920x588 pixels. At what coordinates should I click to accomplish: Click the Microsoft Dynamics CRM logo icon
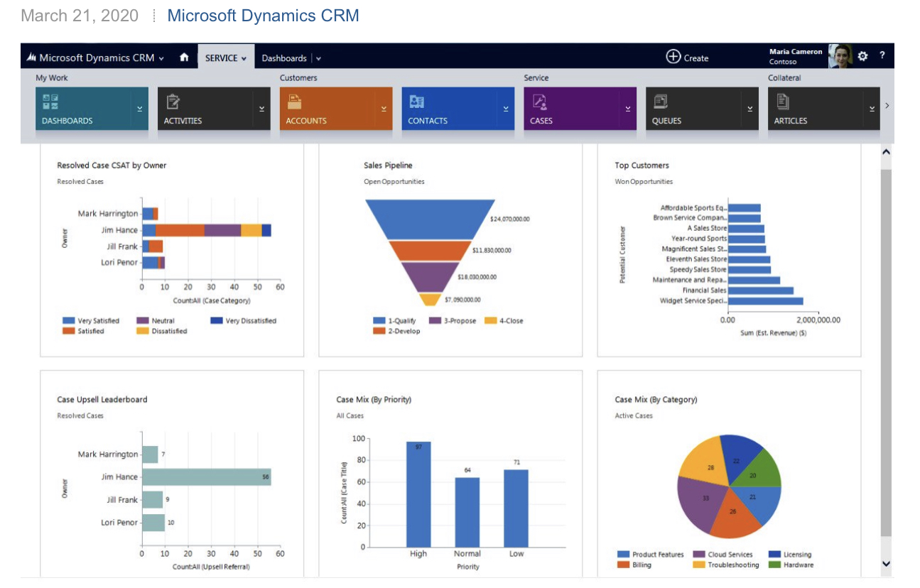[x=31, y=58]
